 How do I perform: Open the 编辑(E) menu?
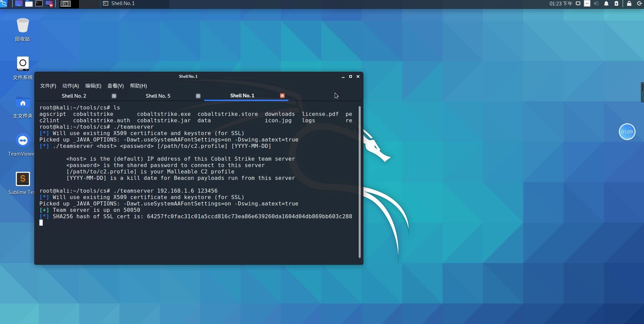93,86
